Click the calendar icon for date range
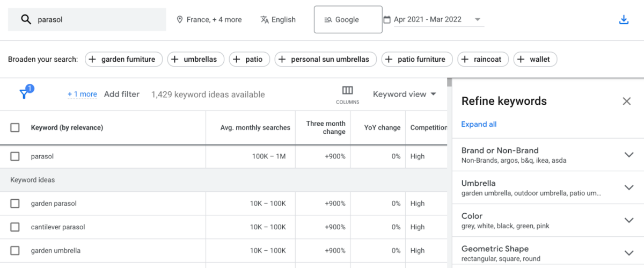This screenshot has height=268, width=644. coord(387,20)
